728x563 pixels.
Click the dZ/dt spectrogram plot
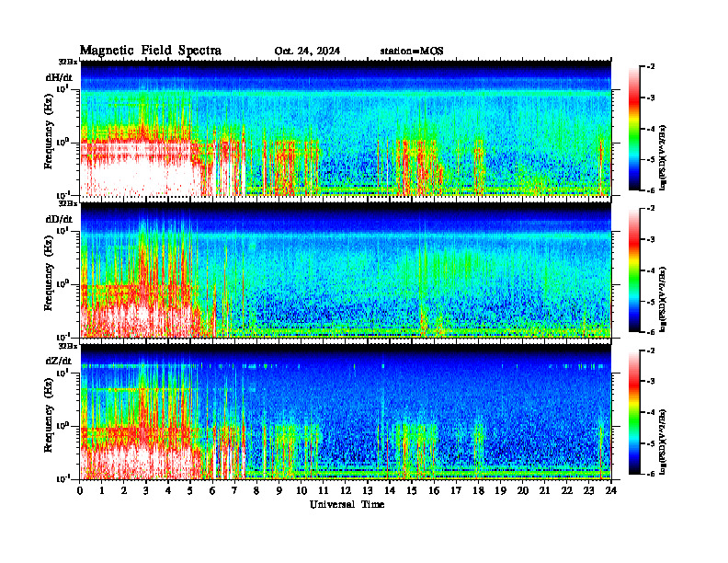346,412
